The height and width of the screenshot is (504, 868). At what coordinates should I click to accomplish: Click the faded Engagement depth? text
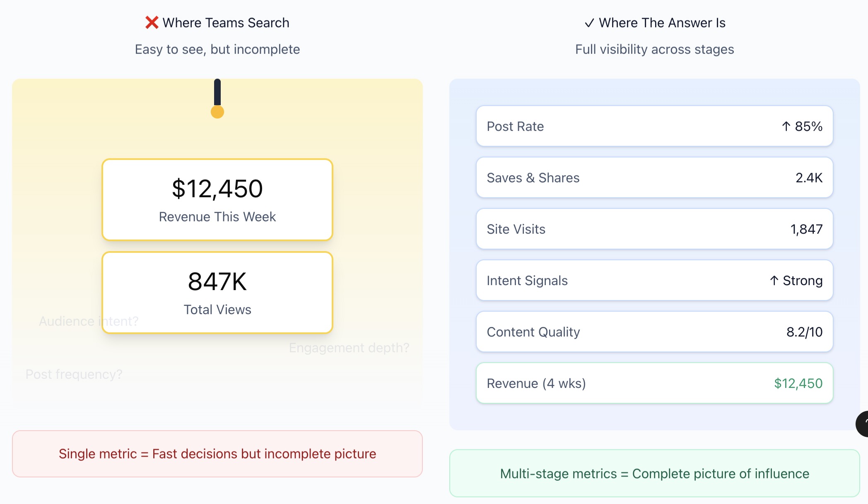pos(349,348)
